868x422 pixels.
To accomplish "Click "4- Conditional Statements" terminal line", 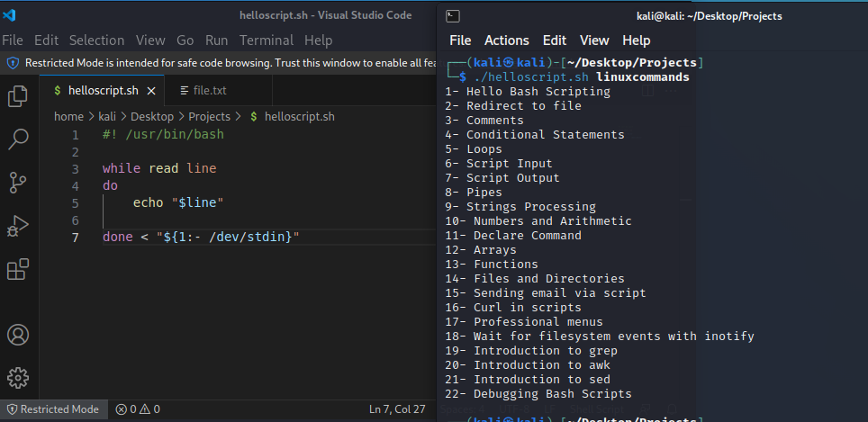I will tap(535, 134).
